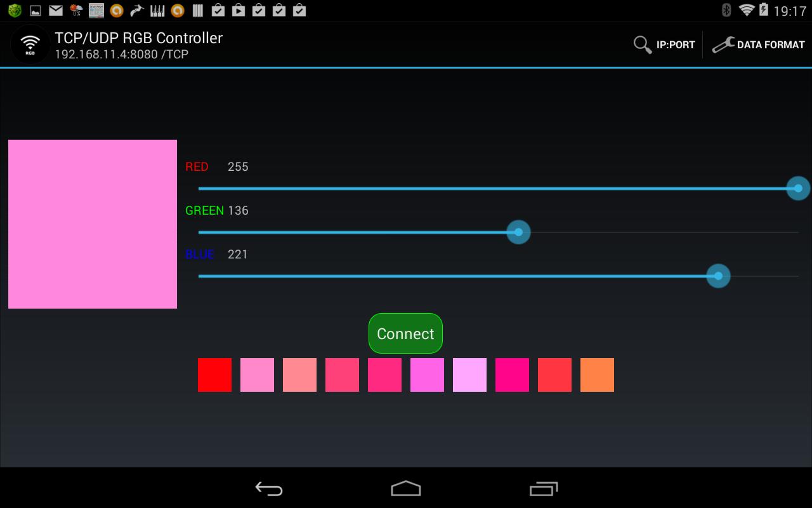The image size is (812, 508).
Task: Select the orange preset color swatch
Action: pos(597,375)
